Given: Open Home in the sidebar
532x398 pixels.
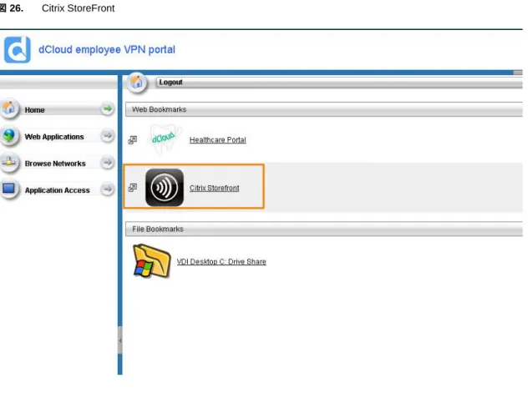Looking at the screenshot, I should pos(34,110).
